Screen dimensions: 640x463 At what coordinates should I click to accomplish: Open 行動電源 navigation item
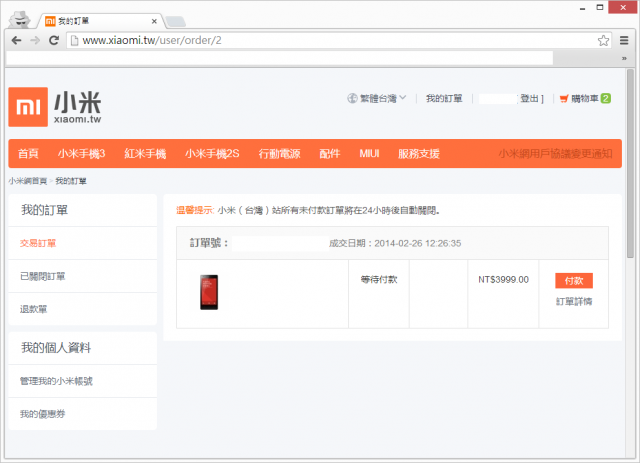(280, 154)
